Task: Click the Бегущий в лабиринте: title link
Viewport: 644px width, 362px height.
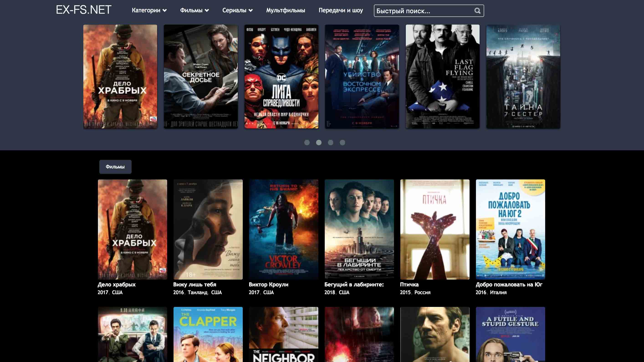Action: point(354,285)
